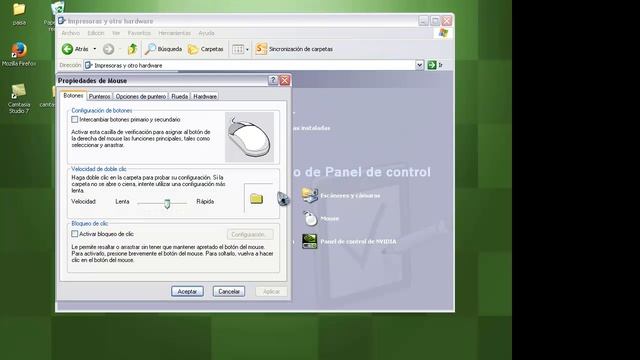Open the Archivo menu
640x360 pixels.
pos(71,33)
